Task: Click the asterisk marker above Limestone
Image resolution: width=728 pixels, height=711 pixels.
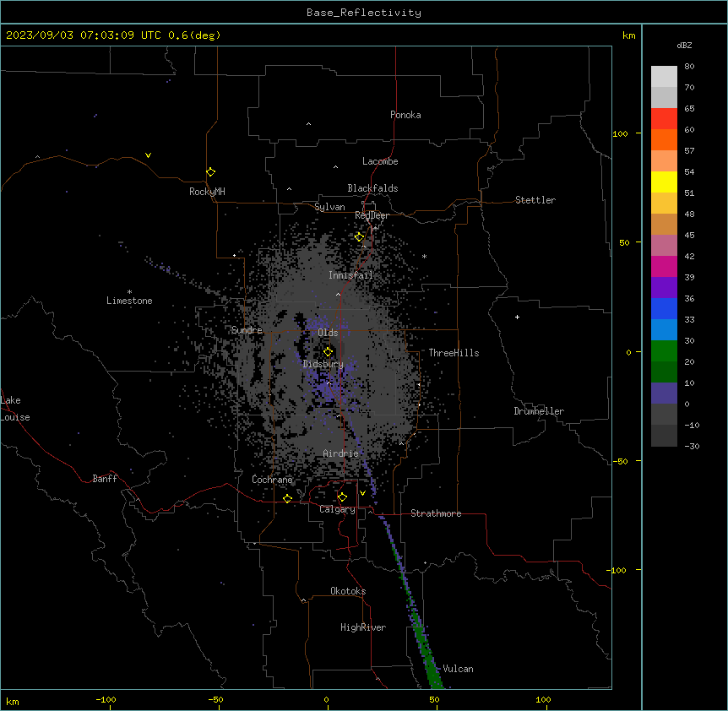Action: pyautogui.click(x=129, y=292)
